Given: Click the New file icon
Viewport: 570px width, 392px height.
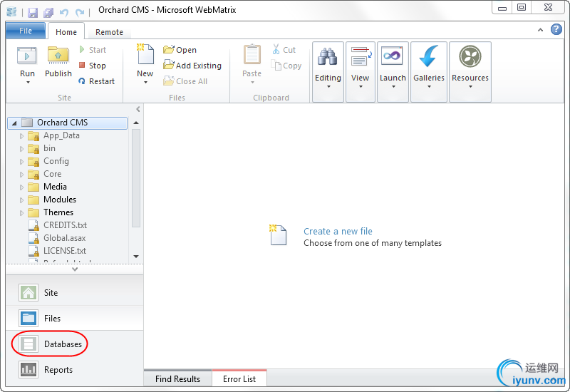Looking at the screenshot, I should [145, 54].
